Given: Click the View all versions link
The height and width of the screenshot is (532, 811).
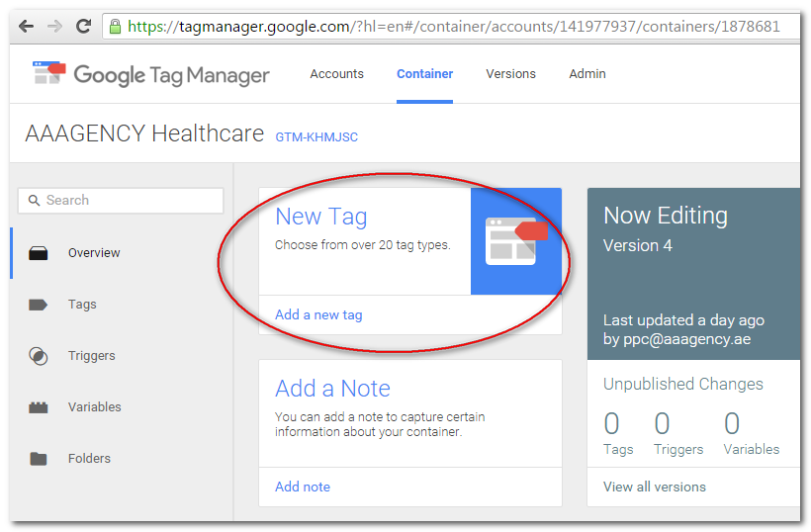Looking at the screenshot, I should pyautogui.click(x=655, y=488).
